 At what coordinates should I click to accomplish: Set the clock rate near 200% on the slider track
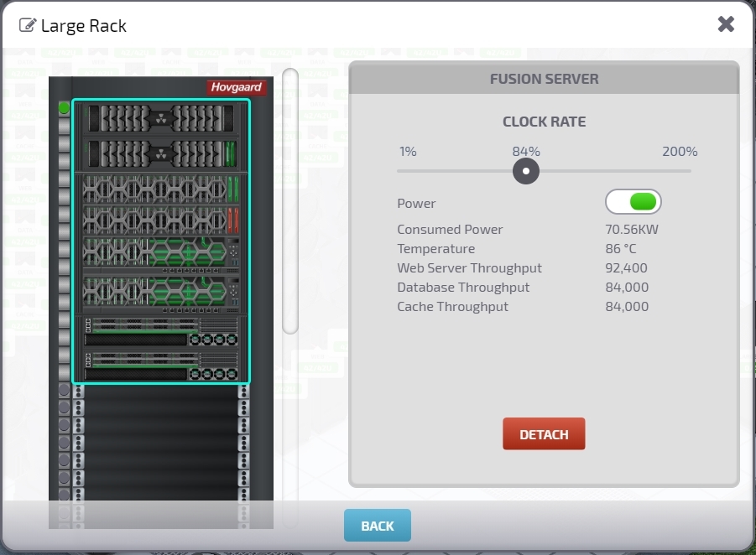tap(689, 171)
